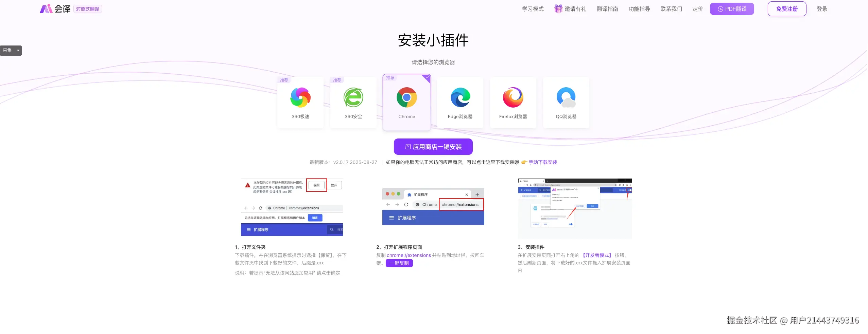Open the step 1 打开文件夹 screenshot
The width and height of the screenshot is (868, 334).
pyautogui.click(x=292, y=207)
